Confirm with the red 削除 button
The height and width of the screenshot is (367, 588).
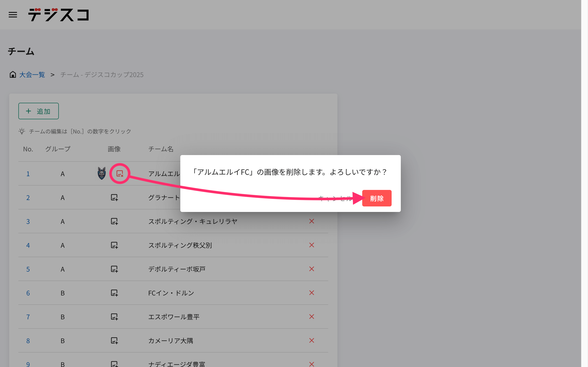coord(377,198)
